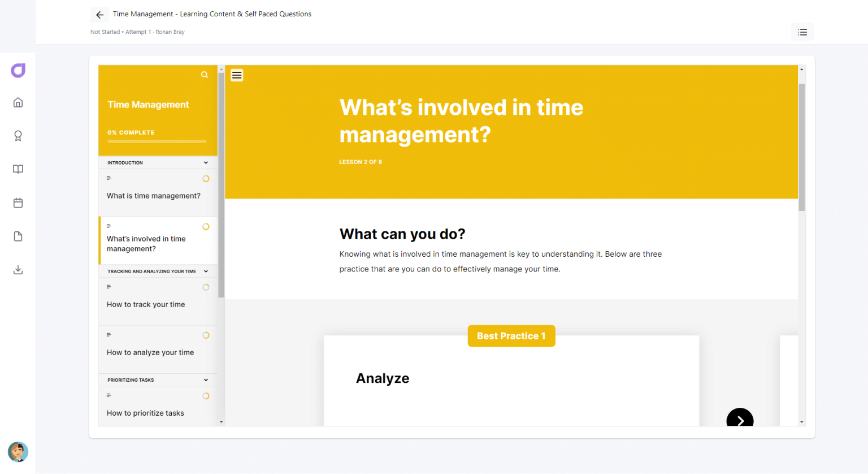Image resolution: width=868 pixels, height=474 pixels.
Task: Open lesson How to track your time
Action: pos(158,301)
